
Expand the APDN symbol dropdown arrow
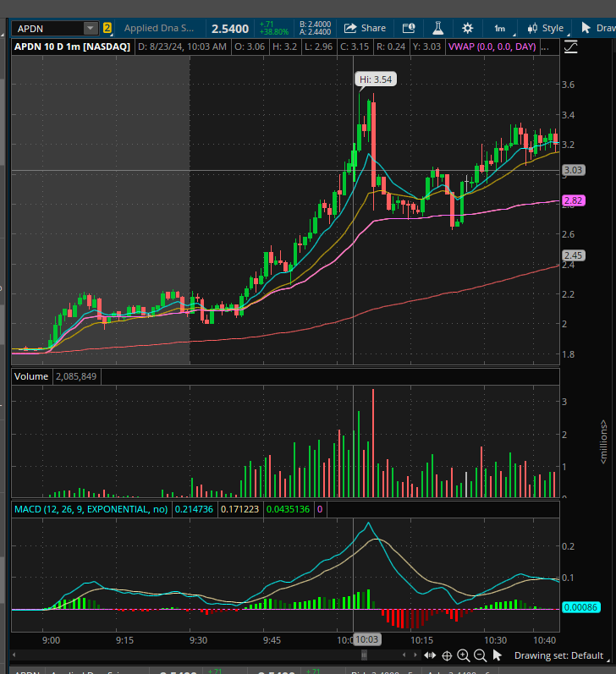tap(91, 29)
